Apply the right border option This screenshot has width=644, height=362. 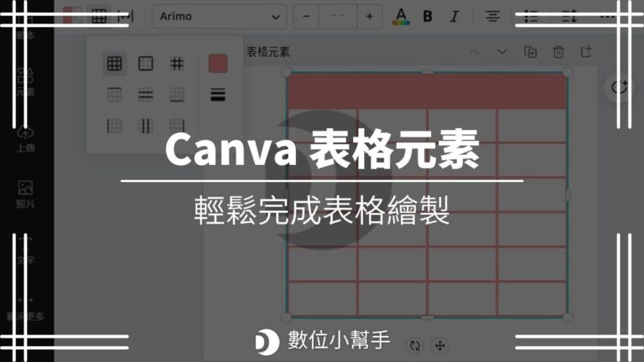177,126
